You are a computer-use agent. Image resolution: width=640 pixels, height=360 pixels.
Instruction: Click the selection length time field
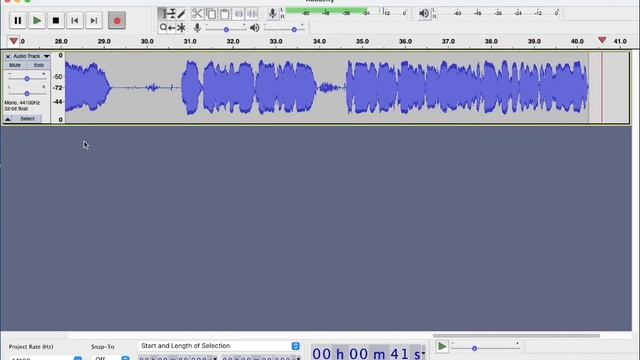(261, 358)
